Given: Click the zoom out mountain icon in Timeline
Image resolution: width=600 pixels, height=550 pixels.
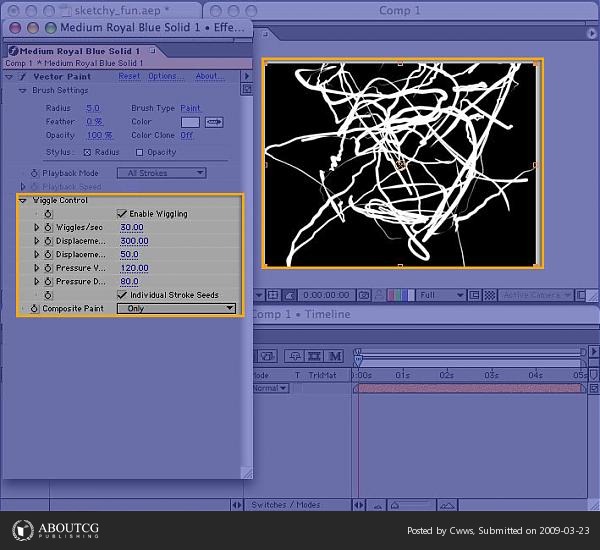Looking at the screenshot, I should click(x=378, y=506).
